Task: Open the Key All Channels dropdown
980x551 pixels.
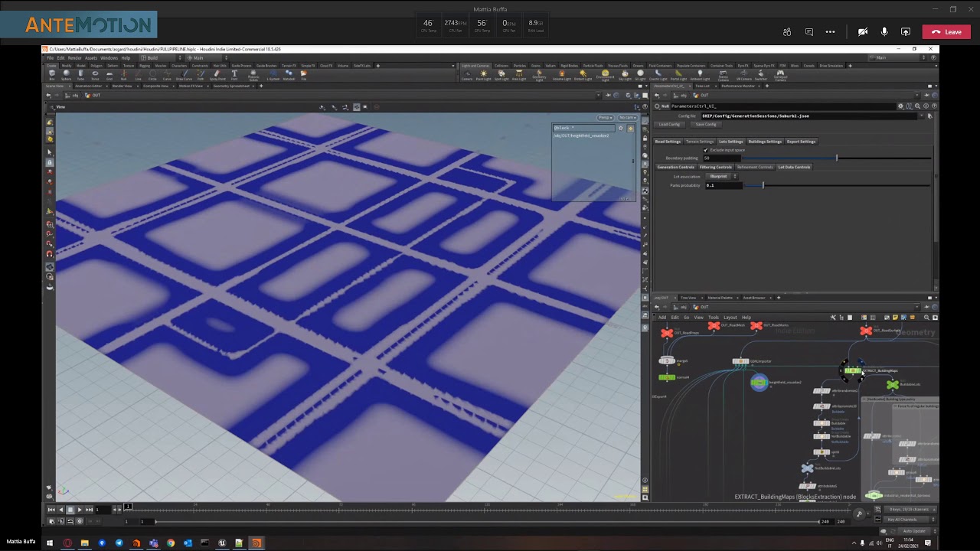Action: point(909,520)
